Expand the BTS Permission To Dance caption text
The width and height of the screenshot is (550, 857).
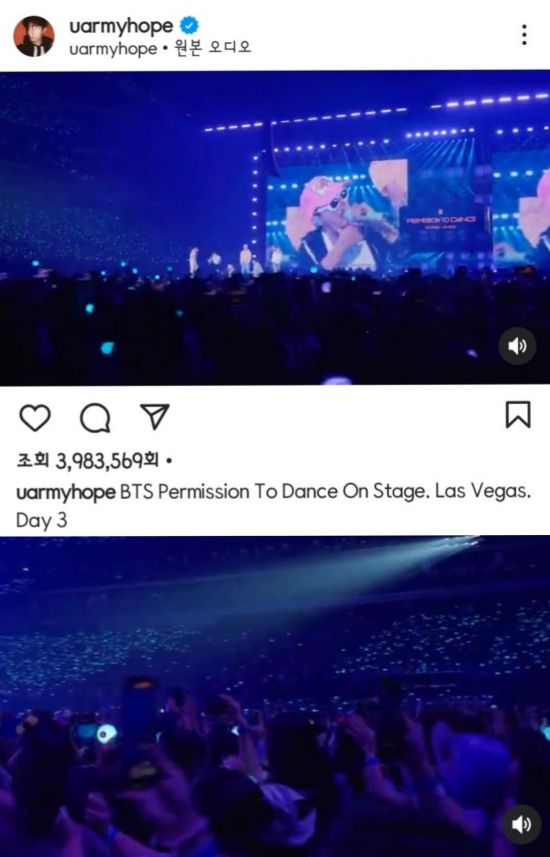[325, 491]
